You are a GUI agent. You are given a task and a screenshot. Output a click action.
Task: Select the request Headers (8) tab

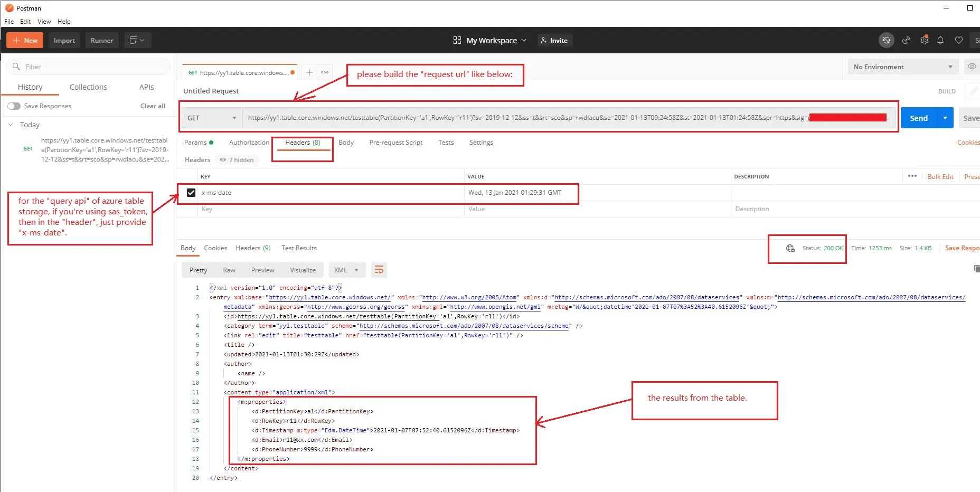[303, 143]
